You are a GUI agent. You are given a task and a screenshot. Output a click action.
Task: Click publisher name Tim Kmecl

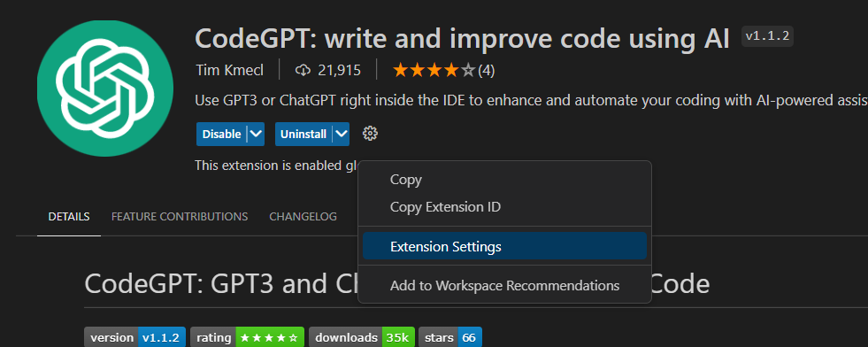tap(230, 70)
